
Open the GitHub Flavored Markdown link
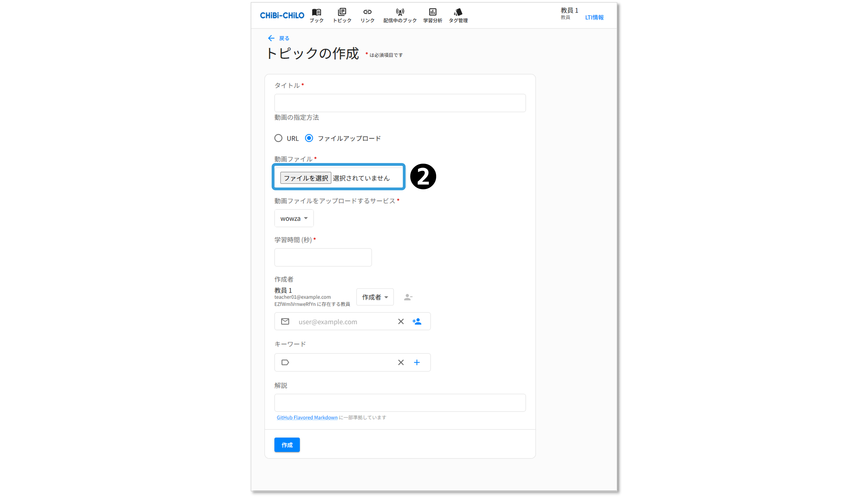307,418
